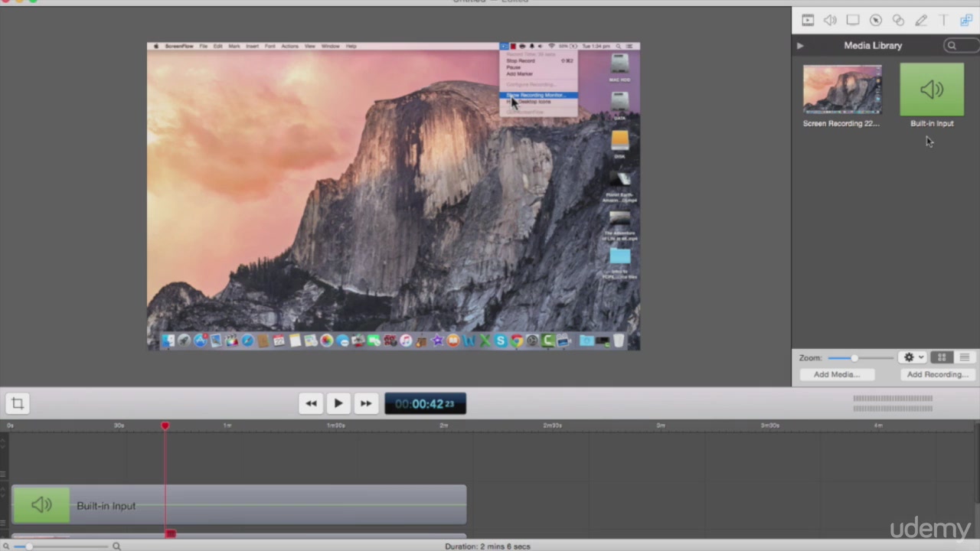Click the Duration 2 mins 6 secs text

click(488, 546)
